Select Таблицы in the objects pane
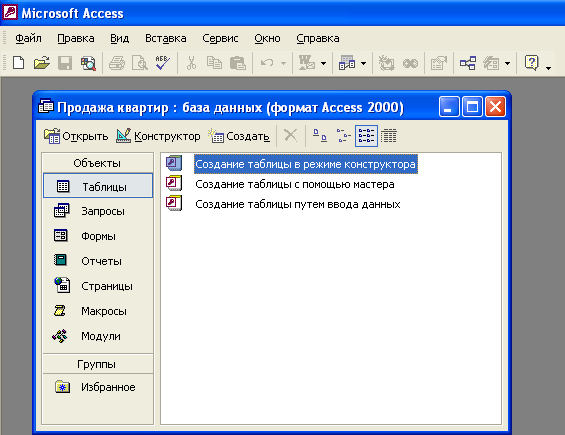The height and width of the screenshot is (435, 565). coord(98,186)
